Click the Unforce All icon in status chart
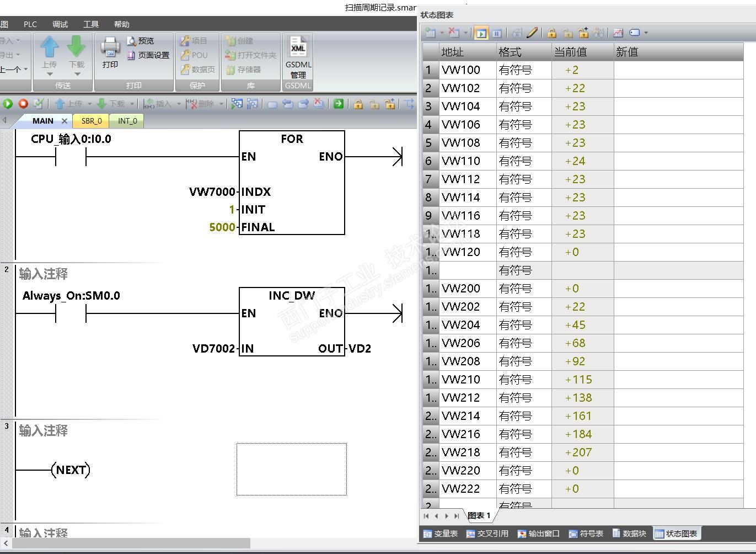This screenshot has width=756, height=554. [583, 33]
